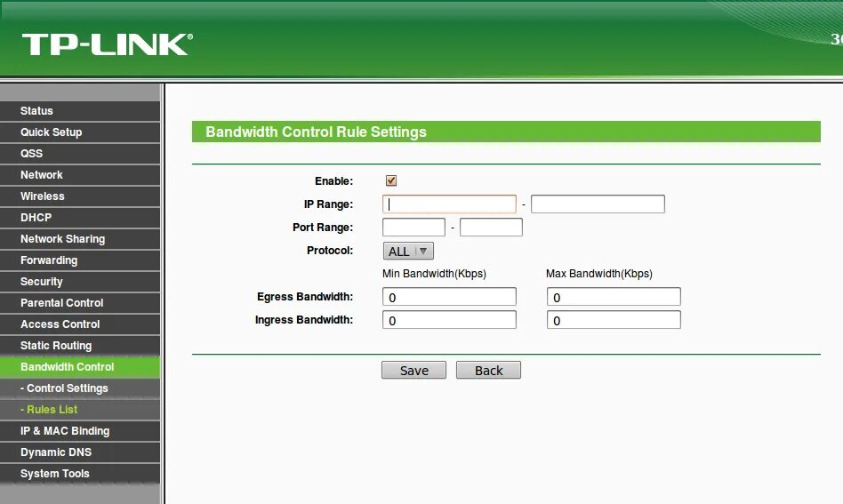Open Dynamic DNS menu
This screenshot has height=504, width=843.
click(x=80, y=452)
